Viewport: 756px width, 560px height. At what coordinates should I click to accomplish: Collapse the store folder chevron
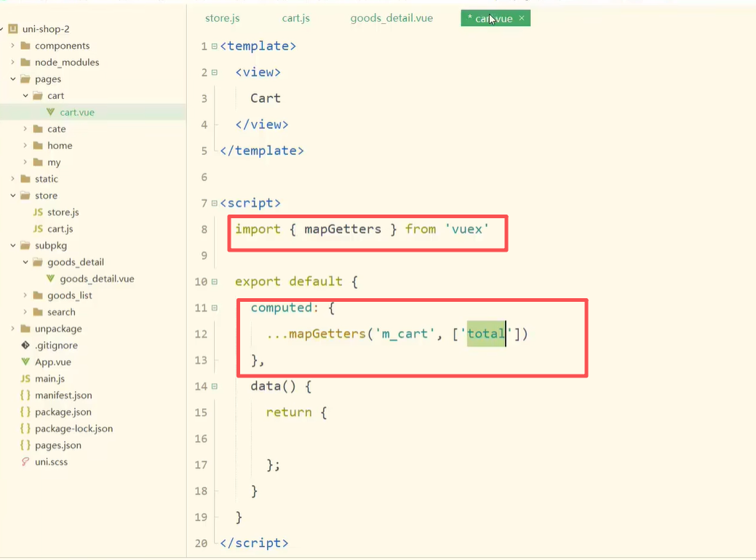[12, 195]
